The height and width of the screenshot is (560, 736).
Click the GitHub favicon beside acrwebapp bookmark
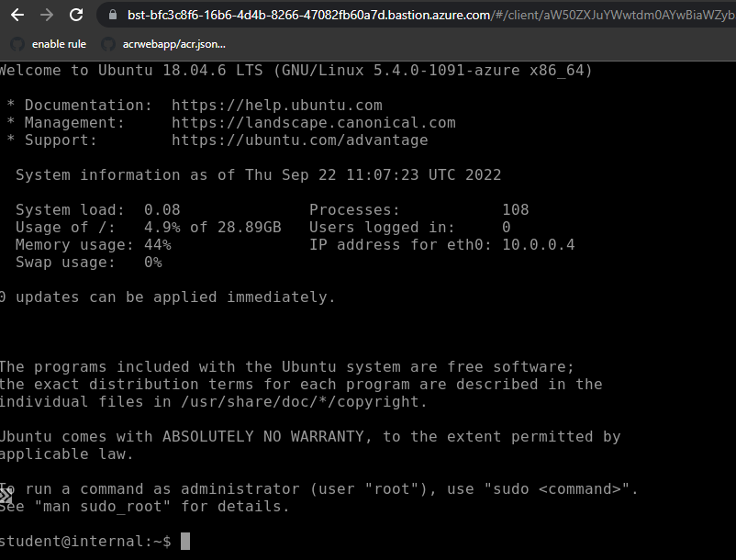(x=107, y=44)
